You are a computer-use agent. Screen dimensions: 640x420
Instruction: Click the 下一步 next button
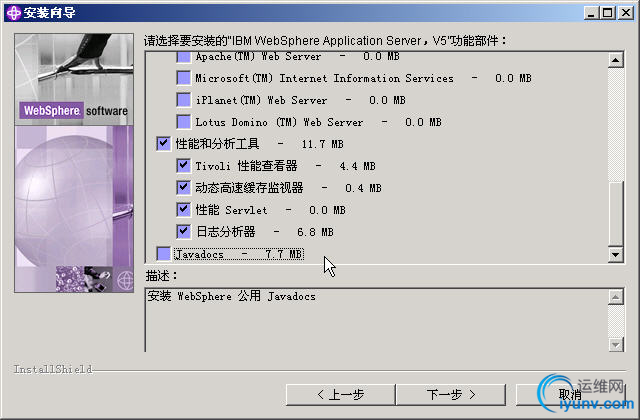pyautogui.click(x=451, y=395)
